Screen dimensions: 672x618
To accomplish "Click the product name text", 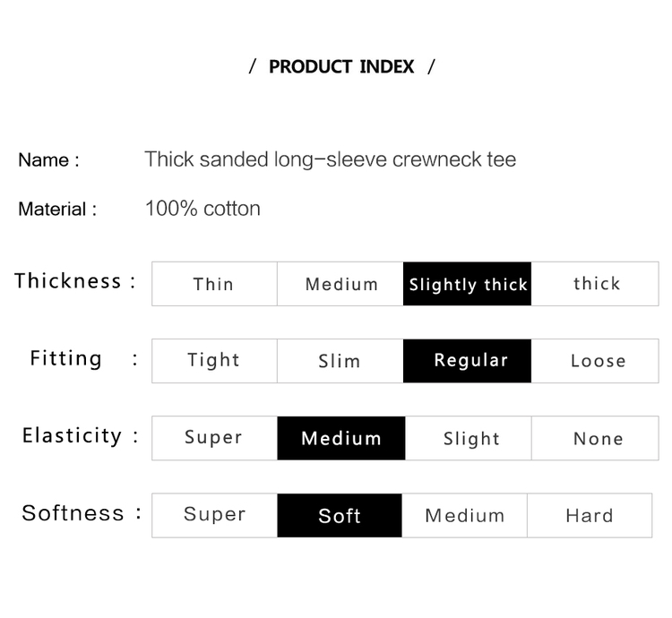I will tap(330, 159).
